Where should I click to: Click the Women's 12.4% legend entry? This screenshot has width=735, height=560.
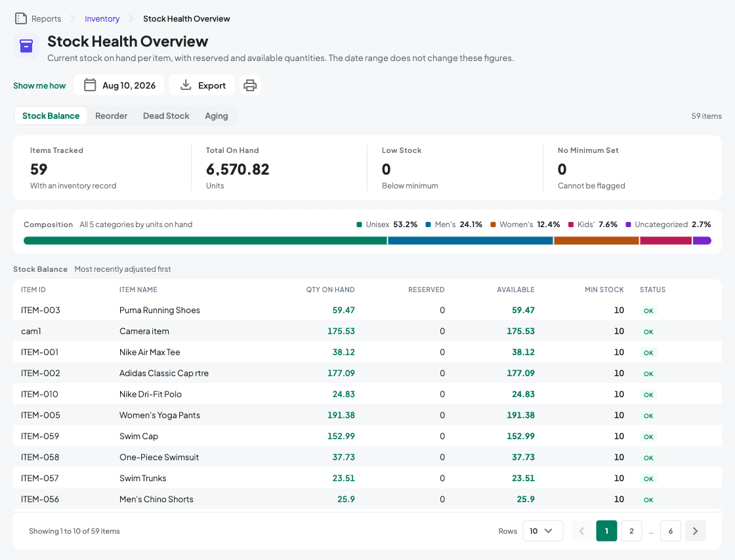point(525,225)
